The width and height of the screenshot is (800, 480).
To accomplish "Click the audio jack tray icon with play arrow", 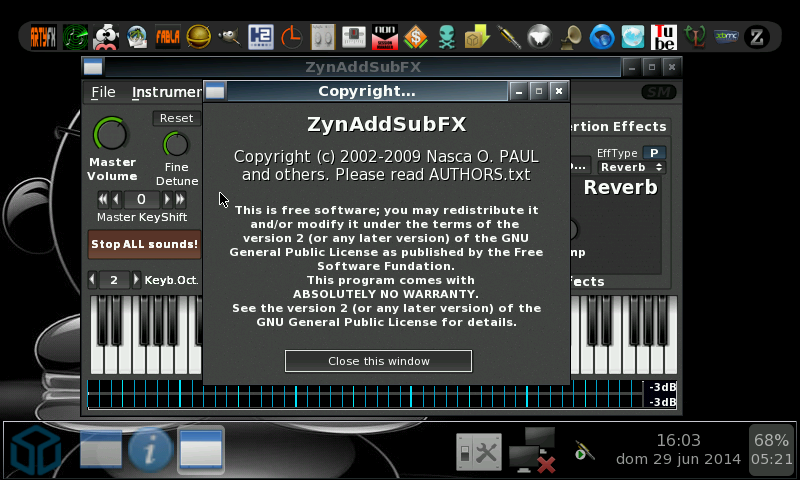I will (584, 451).
